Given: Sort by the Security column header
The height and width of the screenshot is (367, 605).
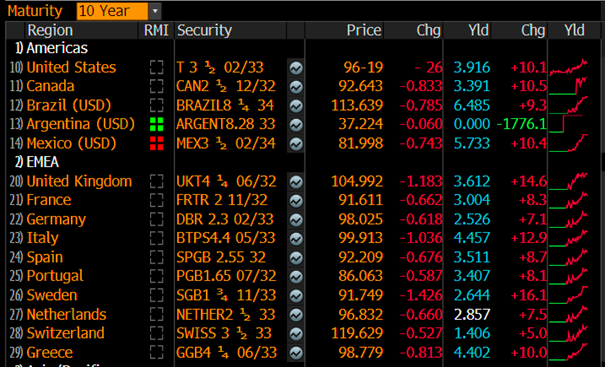Looking at the screenshot, I should 204,30.
